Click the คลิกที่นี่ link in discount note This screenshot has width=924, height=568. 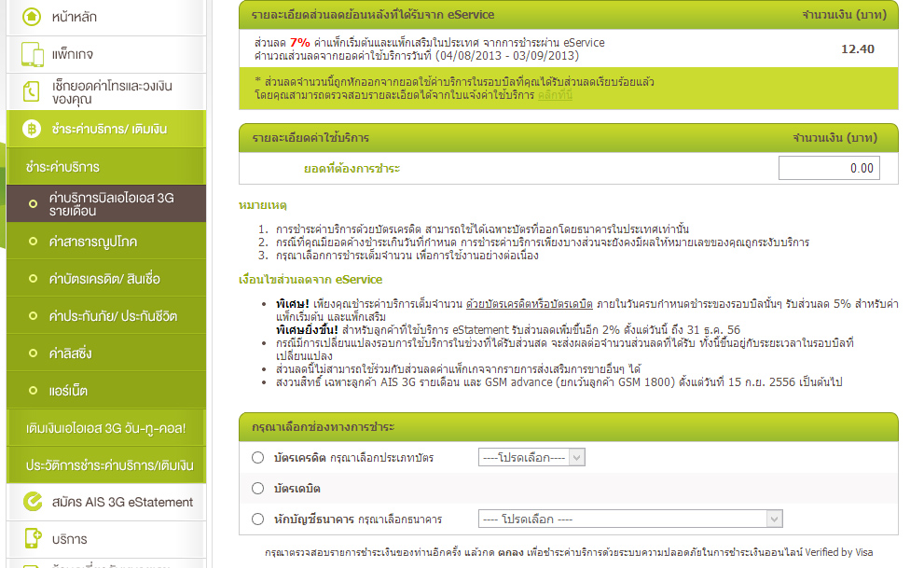point(555,95)
